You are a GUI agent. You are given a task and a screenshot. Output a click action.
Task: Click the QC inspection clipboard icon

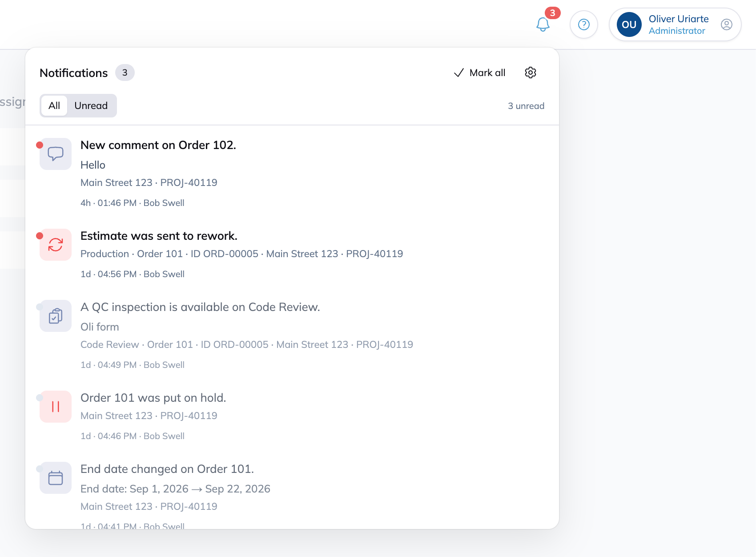tap(56, 316)
